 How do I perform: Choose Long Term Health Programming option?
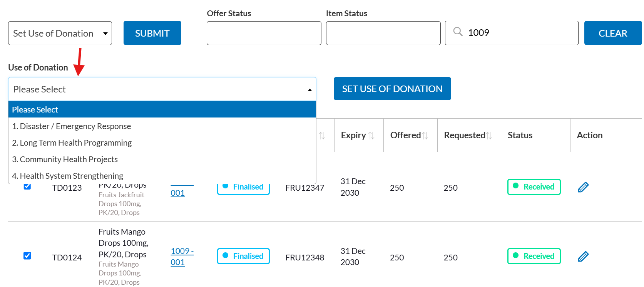pyautogui.click(x=72, y=143)
